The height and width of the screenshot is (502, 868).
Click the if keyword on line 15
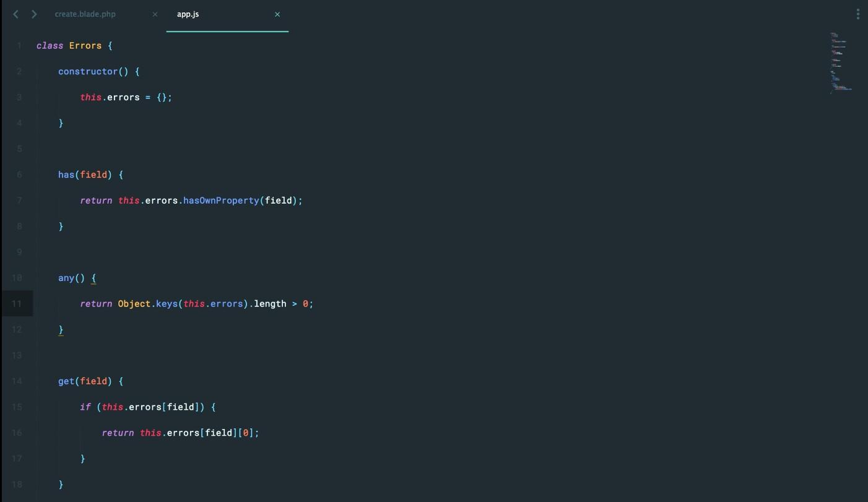(85, 407)
